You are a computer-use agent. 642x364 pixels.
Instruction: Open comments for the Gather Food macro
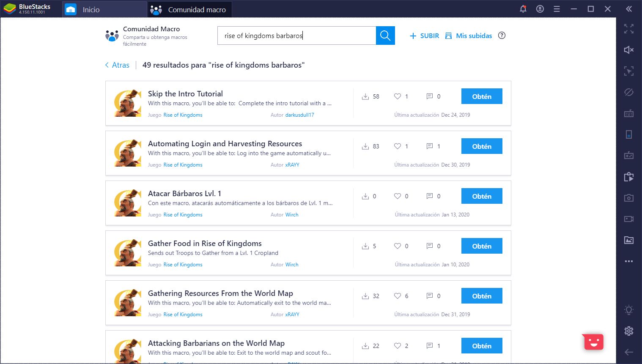(x=430, y=246)
